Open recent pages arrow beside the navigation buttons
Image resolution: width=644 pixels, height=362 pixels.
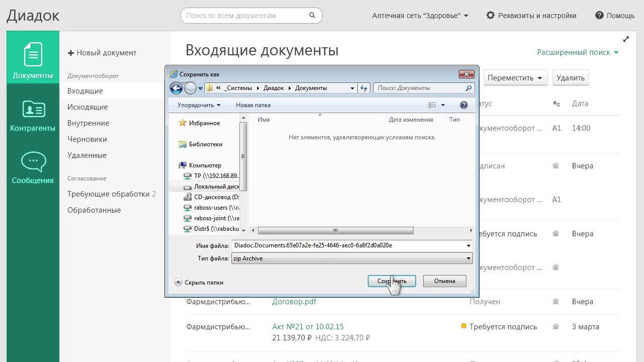pos(200,88)
